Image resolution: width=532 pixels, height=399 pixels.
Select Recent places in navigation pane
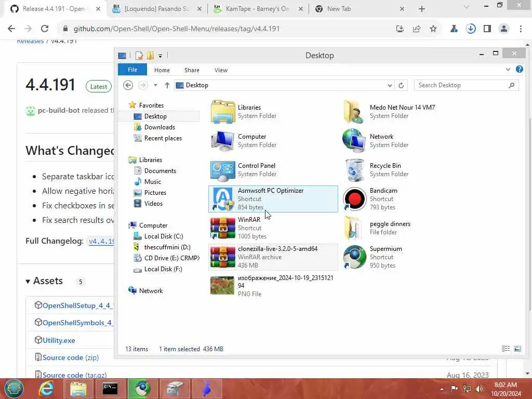163,138
